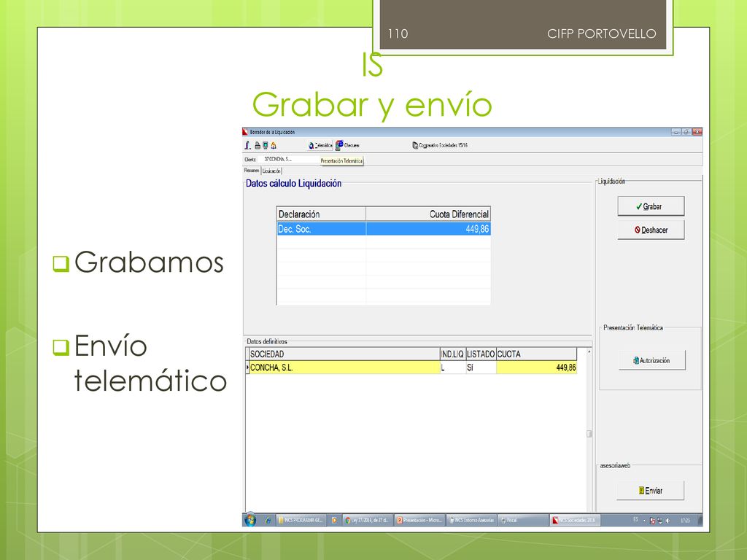Click the fourth small toolbar icon beside monitor
Image resolution: width=747 pixels, height=560 pixels.
pyautogui.click(x=274, y=145)
